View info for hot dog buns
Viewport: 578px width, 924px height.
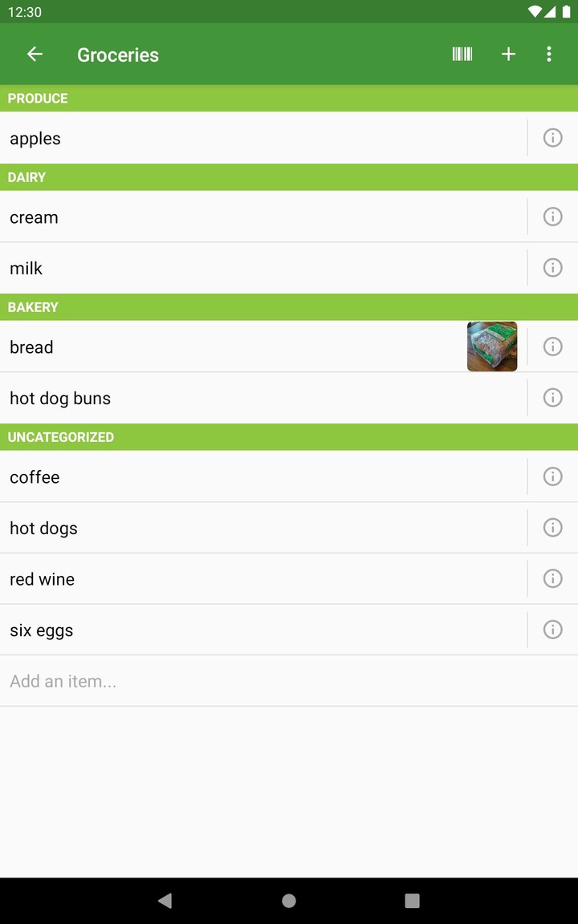click(552, 398)
